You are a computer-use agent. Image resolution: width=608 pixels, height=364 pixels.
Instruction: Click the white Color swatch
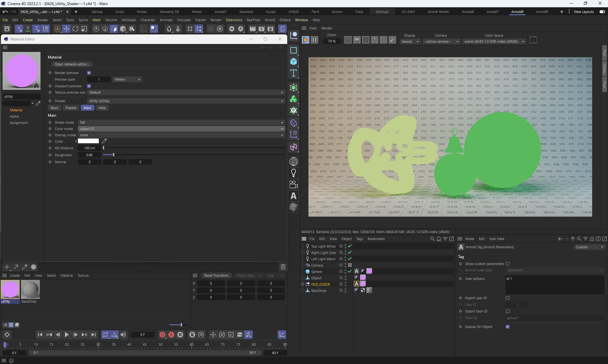(x=88, y=141)
